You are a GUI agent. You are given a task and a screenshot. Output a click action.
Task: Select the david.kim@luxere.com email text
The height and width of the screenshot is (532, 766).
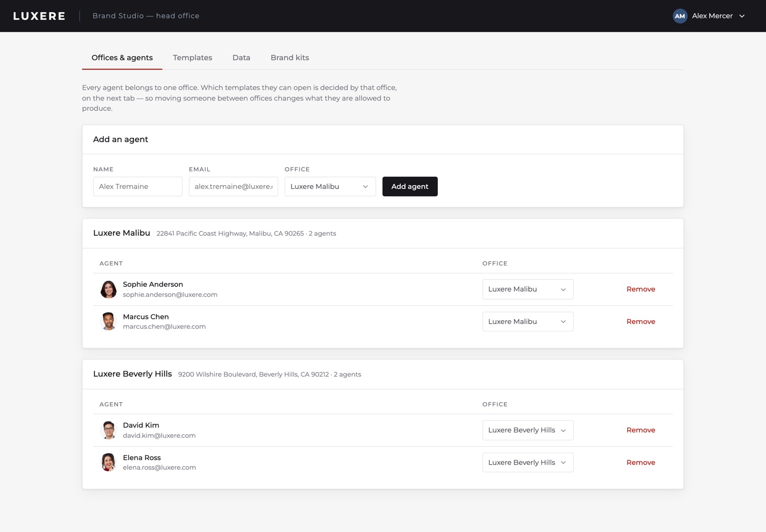click(160, 436)
